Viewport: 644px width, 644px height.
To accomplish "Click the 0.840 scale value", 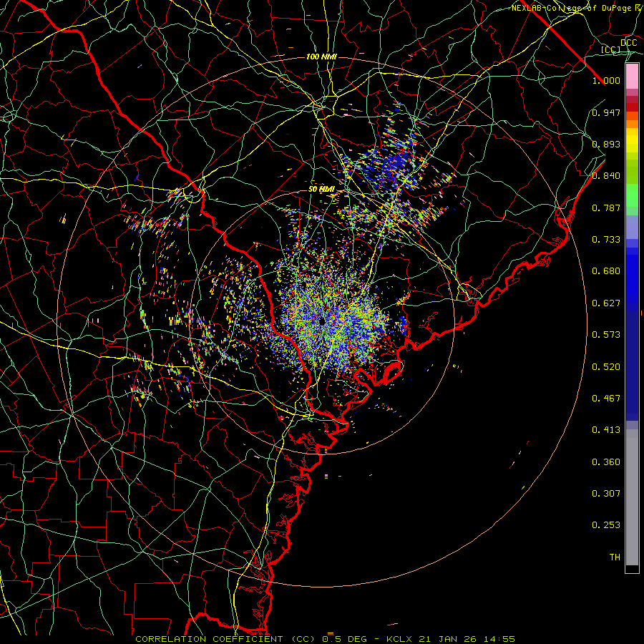I will point(606,176).
